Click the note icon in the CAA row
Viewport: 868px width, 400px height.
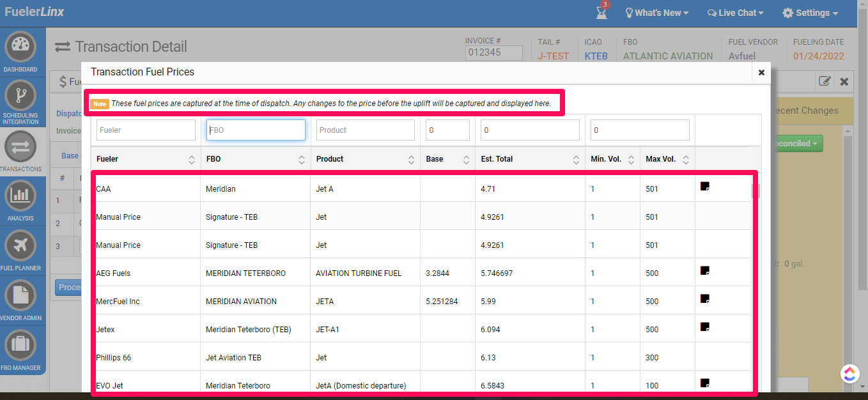[x=705, y=187]
